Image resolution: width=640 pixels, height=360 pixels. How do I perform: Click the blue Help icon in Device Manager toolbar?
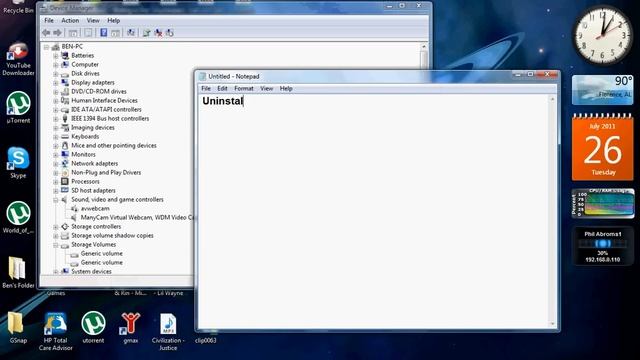pyautogui.click(x=104, y=33)
